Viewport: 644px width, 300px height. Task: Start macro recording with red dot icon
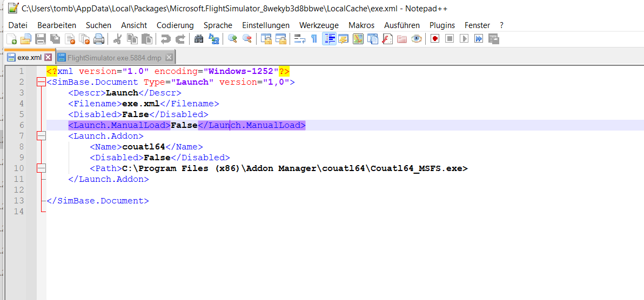point(434,39)
